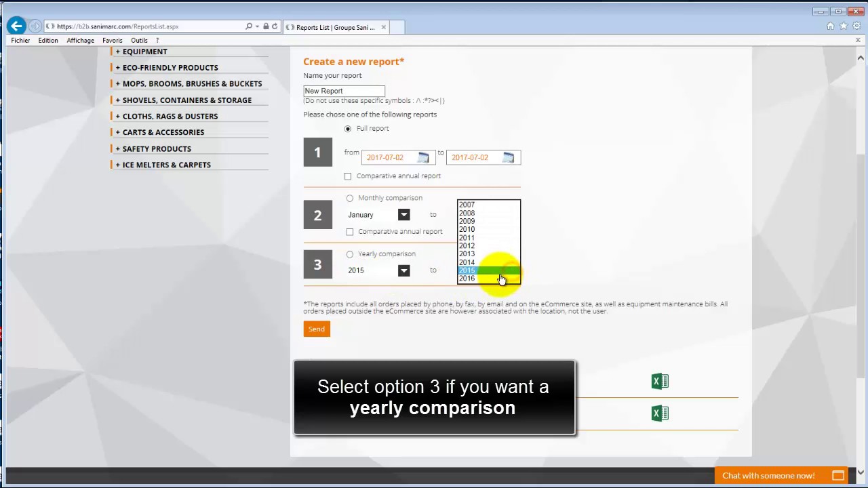This screenshot has height=488, width=868.
Task: Open the 2015 starting year dropdown arrow
Action: [x=403, y=270]
